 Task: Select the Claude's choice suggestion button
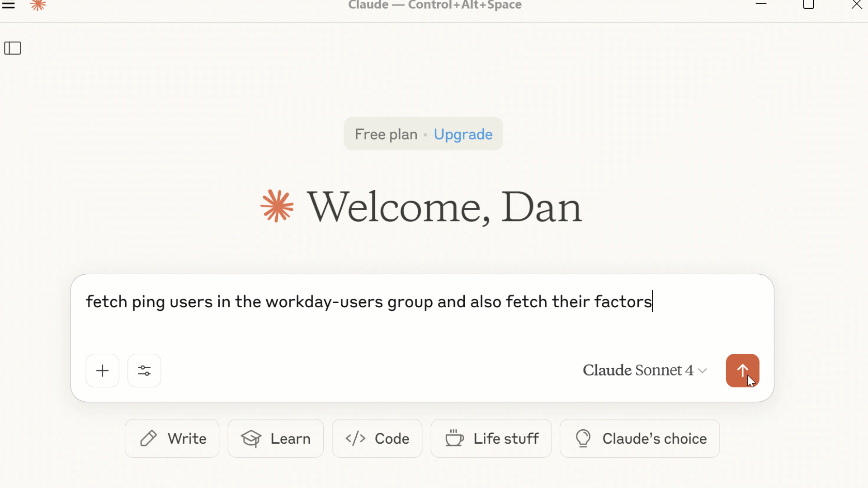point(640,438)
